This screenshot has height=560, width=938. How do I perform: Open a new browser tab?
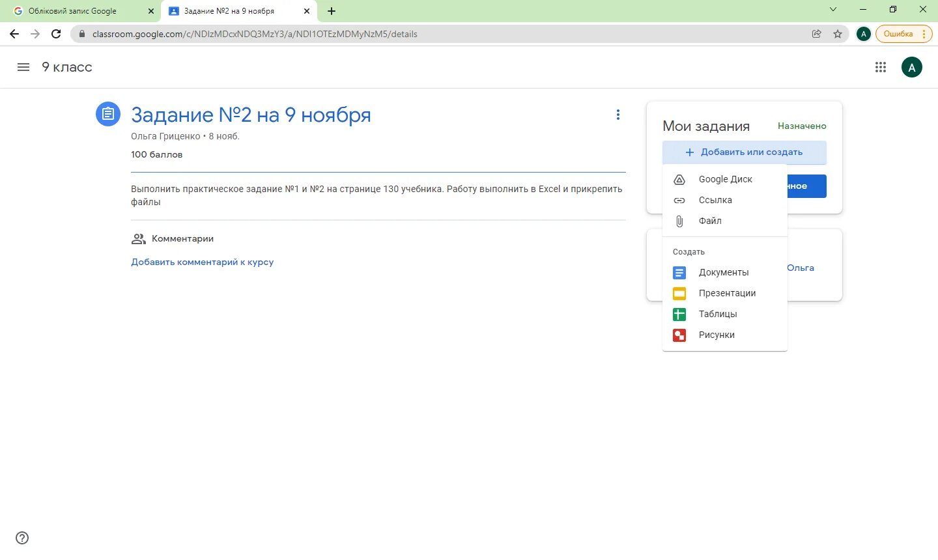coord(332,11)
